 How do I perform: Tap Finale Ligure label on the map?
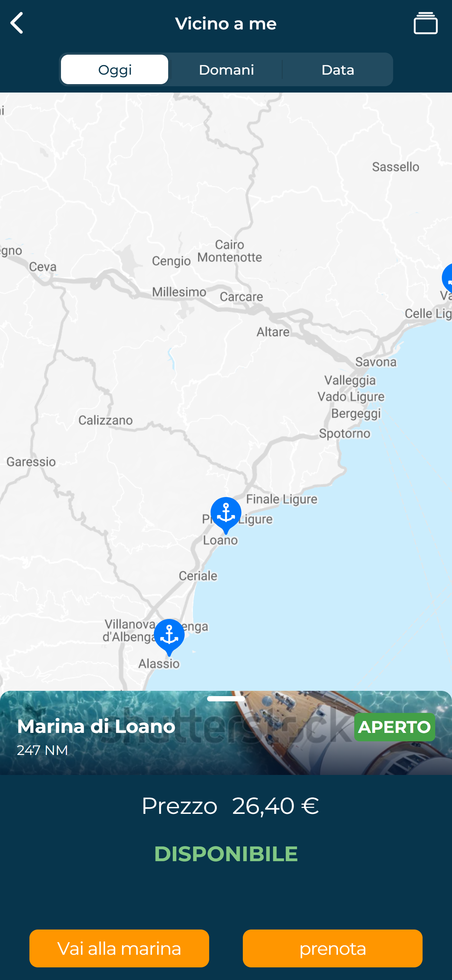click(282, 499)
